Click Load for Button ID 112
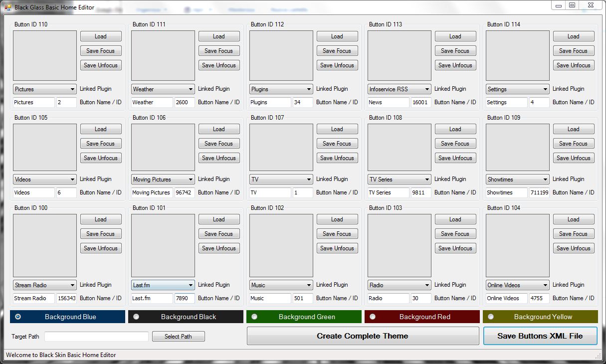606x364 pixels. 337,36
